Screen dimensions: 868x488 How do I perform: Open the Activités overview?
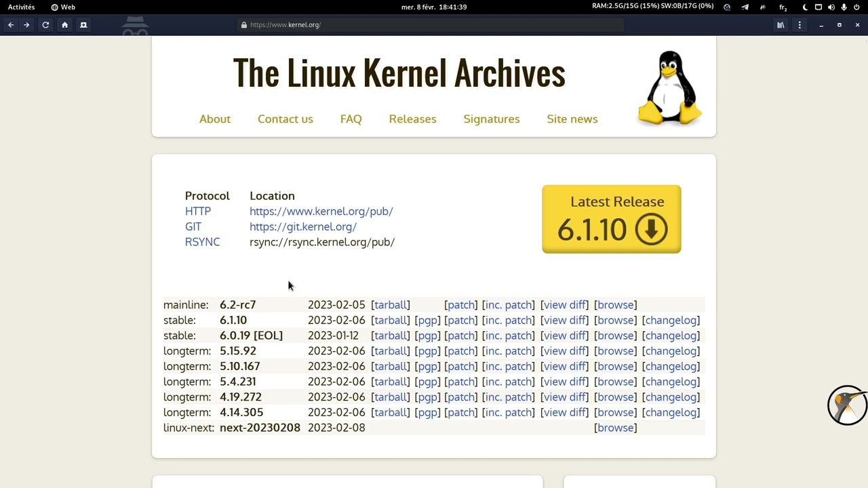click(21, 7)
